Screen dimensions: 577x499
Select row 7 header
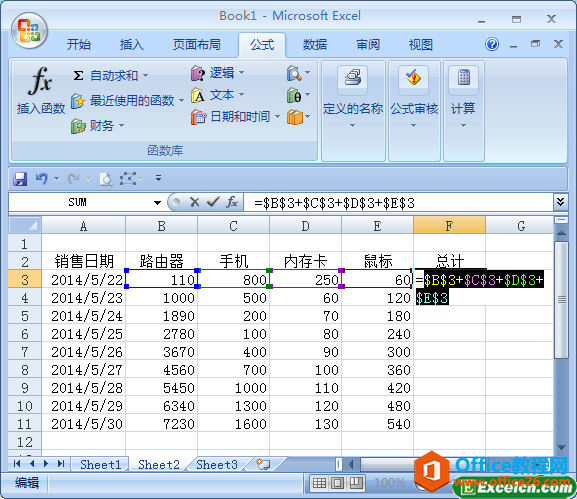click(x=25, y=352)
